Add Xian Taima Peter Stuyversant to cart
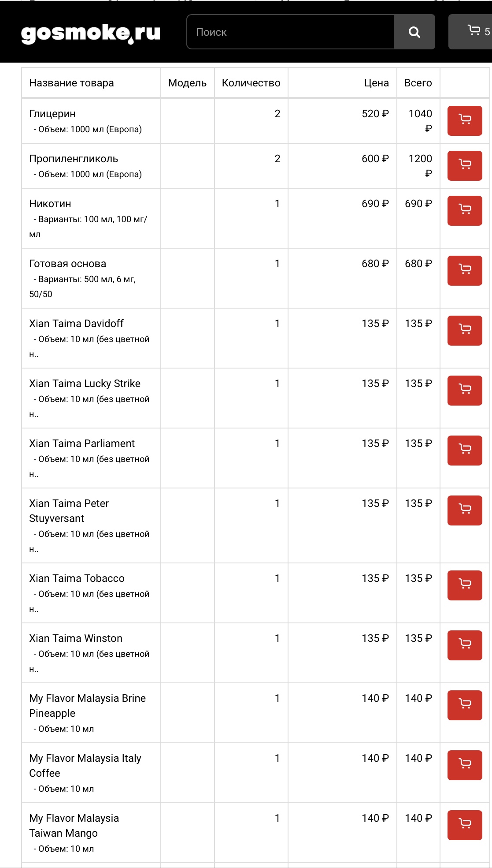The height and width of the screenshot is (868, 492). 465,510
